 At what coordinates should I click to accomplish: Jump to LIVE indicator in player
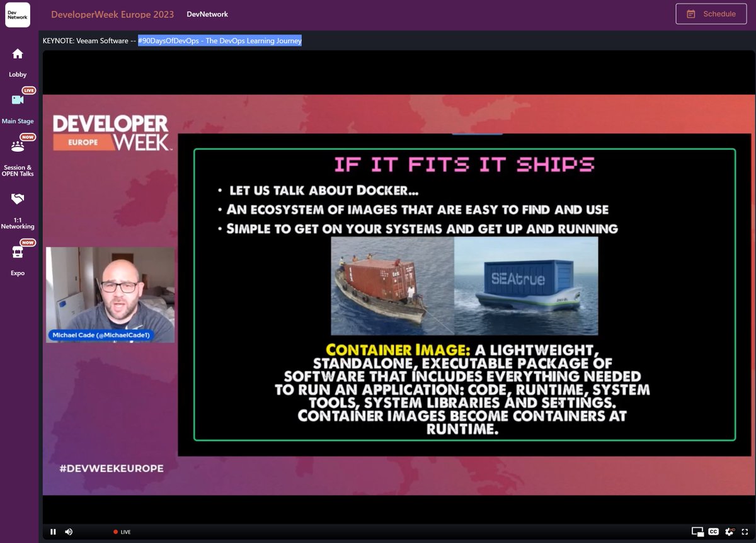coord(122,532)
